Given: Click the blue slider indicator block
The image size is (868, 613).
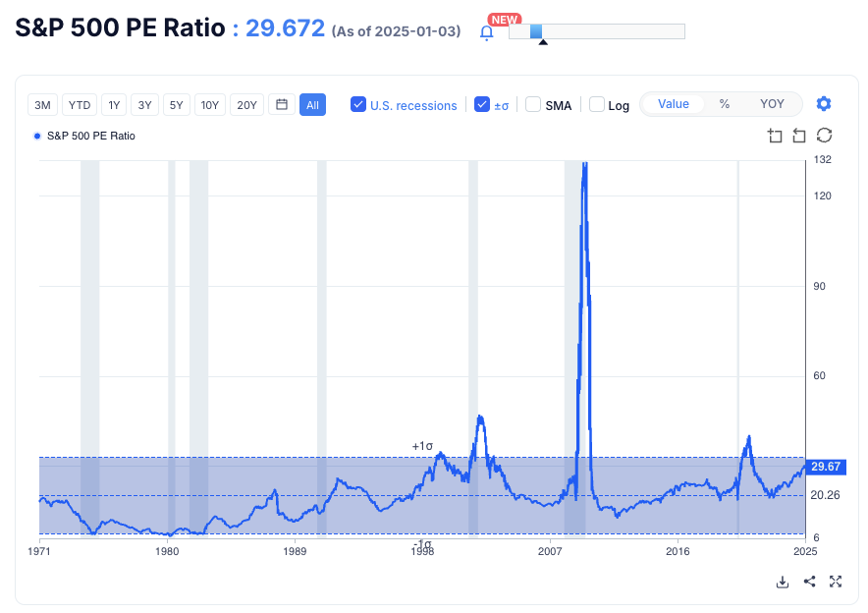Looking at the screenshot, I should [x=536, y=31].
